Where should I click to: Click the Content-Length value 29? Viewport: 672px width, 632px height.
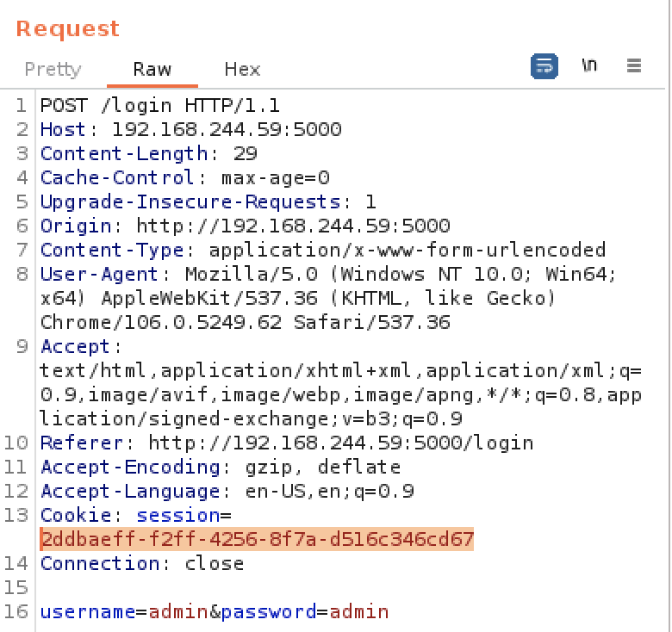click(x=245, y=154)
